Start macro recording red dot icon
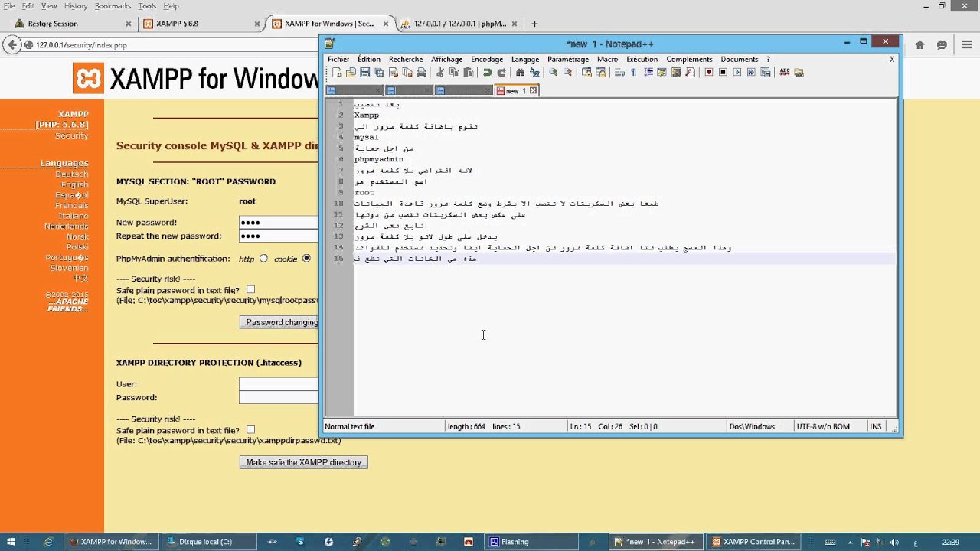 [x=708, y=73]
